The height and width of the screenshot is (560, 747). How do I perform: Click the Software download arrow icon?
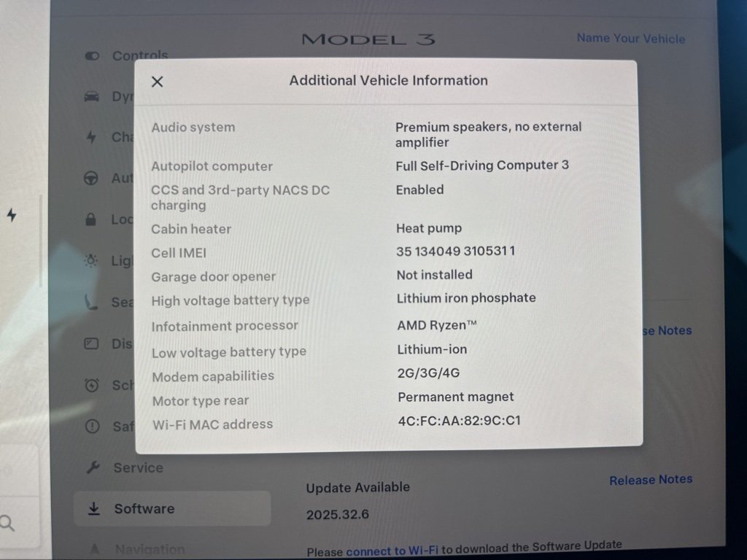94,508
